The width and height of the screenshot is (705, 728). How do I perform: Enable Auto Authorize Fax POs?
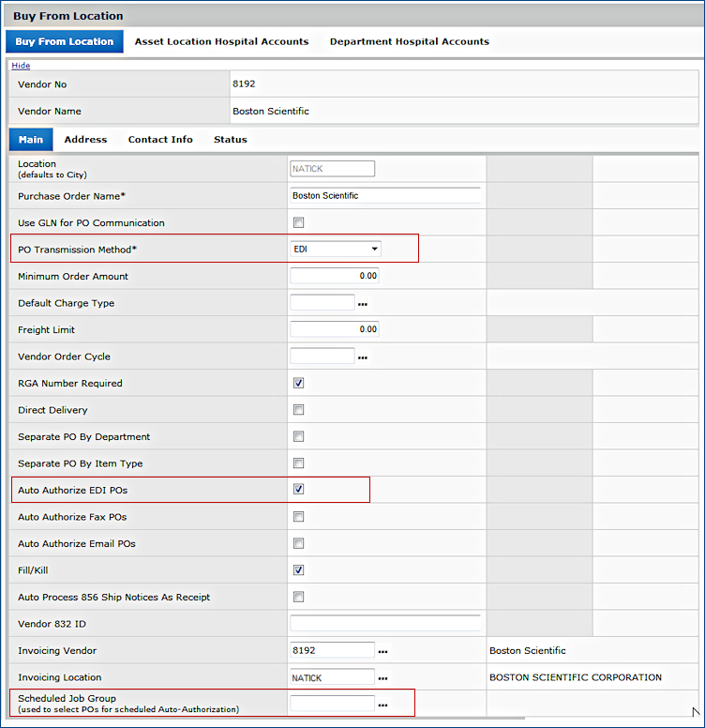[x=299, y=517]
